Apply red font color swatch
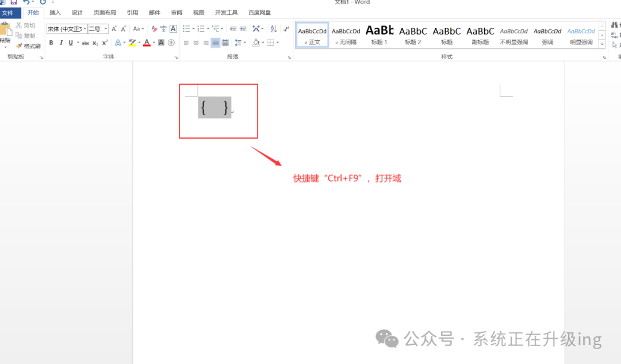 pos(147,43)
